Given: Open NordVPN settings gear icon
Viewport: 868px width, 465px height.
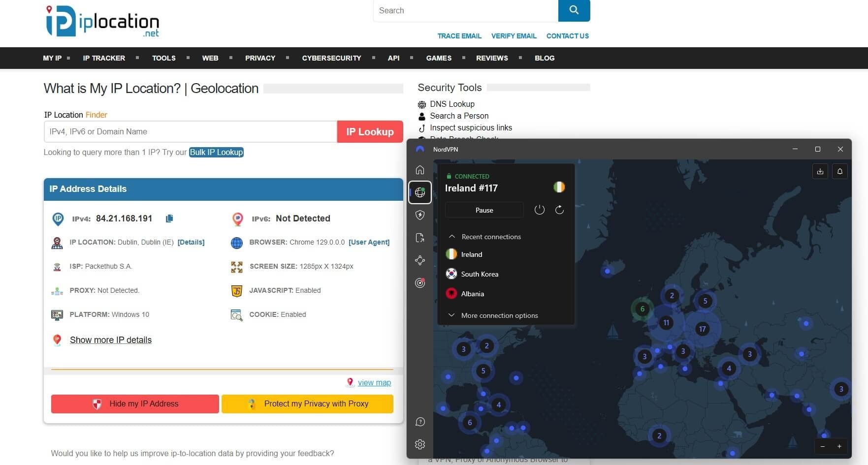Looking at the screenshot, I should [x=420, y=444].
